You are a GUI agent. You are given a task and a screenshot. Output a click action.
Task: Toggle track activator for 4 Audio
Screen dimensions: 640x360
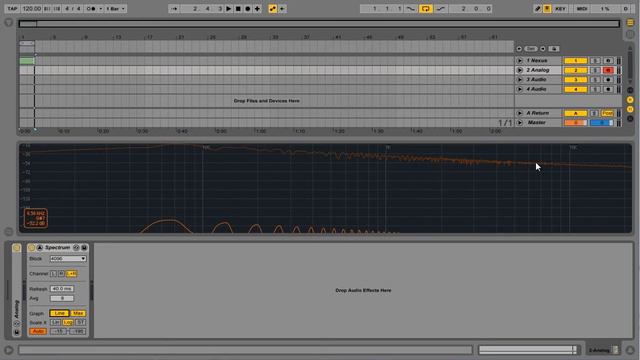point(576,89)
